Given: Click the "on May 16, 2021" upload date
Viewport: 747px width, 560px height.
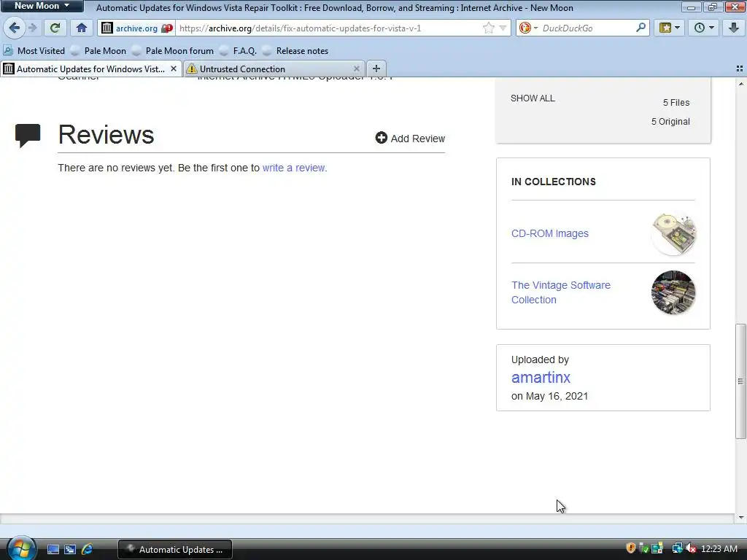Looking at the screenshot, I should 550,396.
